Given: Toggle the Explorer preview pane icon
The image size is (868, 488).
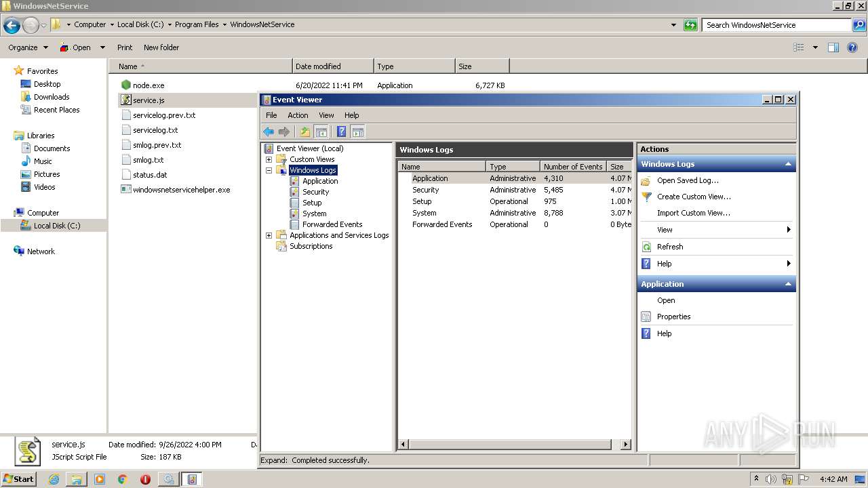Looking at the screenshot, I should click(x=833, y=47).
